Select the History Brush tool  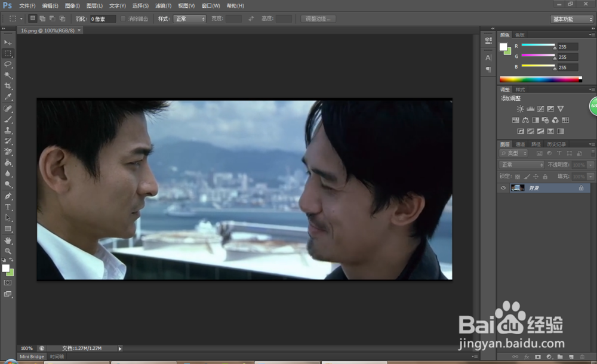coord(8,141)
